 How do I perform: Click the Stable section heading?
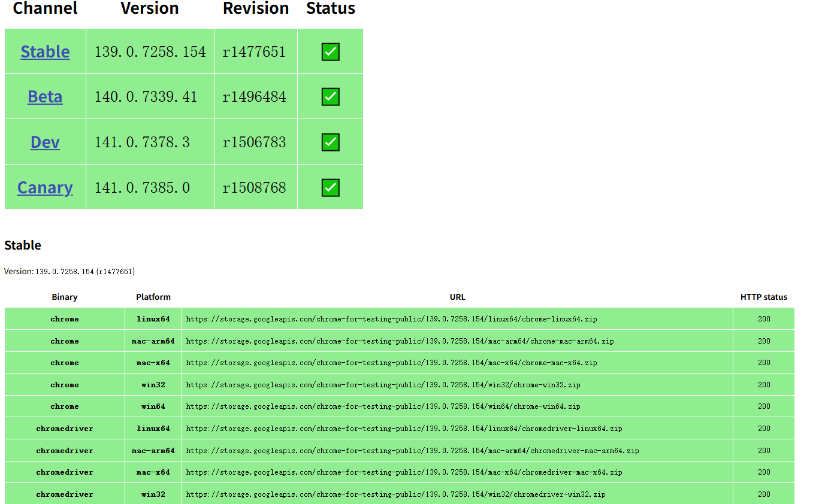click(23, 245)
